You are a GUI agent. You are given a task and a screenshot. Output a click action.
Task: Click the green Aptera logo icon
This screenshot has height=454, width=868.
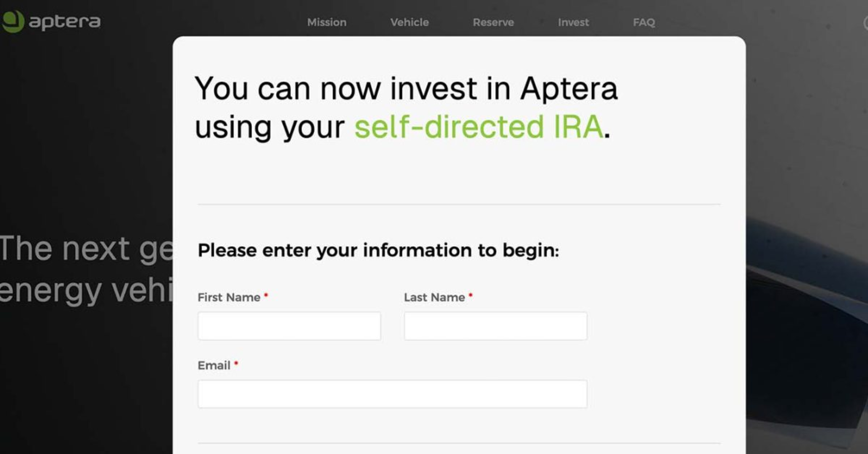pos(13,21)
